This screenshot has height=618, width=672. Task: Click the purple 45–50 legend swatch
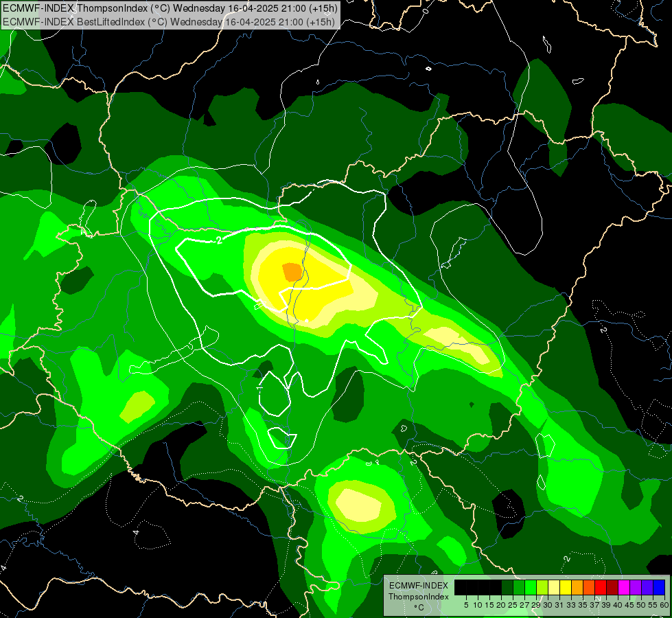636,587
